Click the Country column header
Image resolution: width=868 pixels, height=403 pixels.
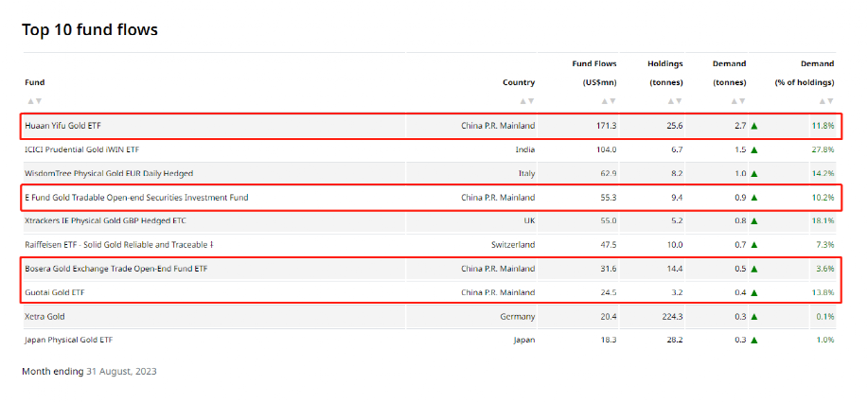tap(519, 82)
